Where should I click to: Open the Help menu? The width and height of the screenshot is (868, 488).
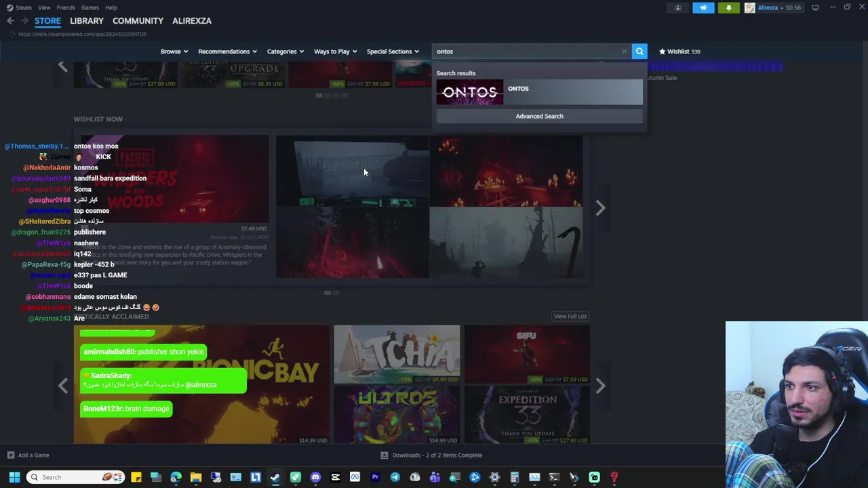click(111, 7)
